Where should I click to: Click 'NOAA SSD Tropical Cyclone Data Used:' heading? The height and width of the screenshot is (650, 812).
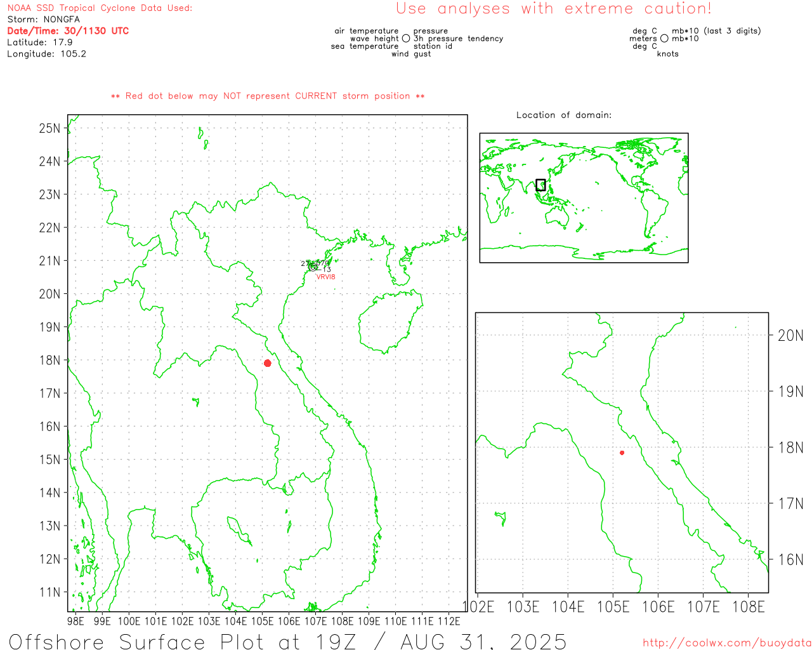click(100, 8)
